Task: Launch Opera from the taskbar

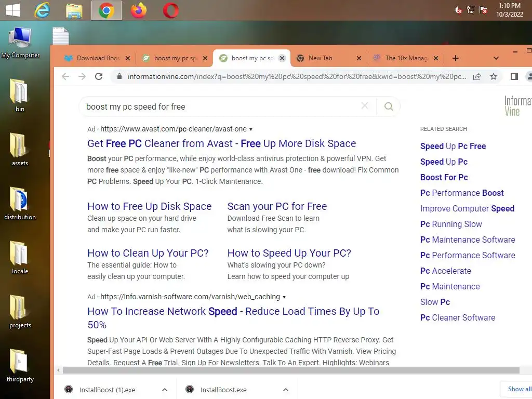Action: [170, 10]
